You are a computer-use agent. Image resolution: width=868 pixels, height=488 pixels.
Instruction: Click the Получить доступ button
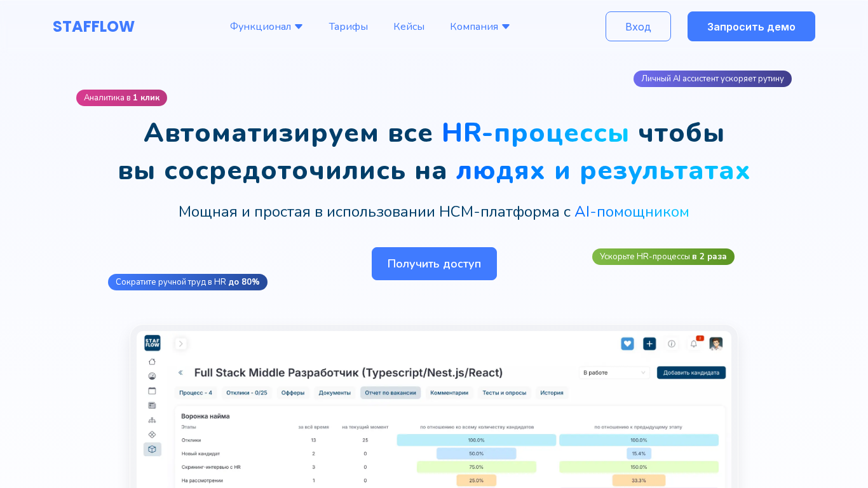[x=434, y=264]
